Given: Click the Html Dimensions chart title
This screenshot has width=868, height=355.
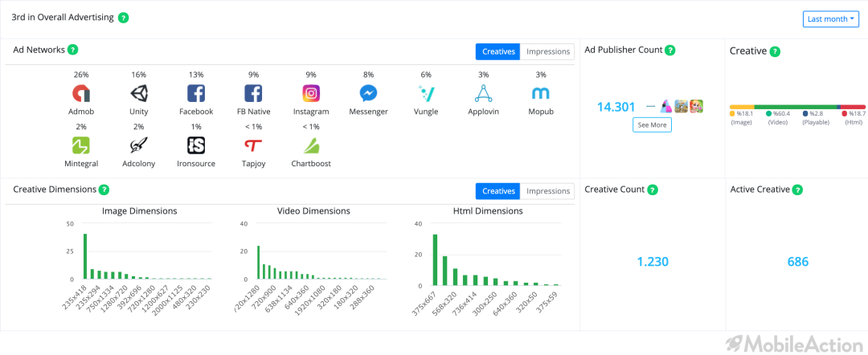Looking at the screenshot, I should click(x=488, y=211).
